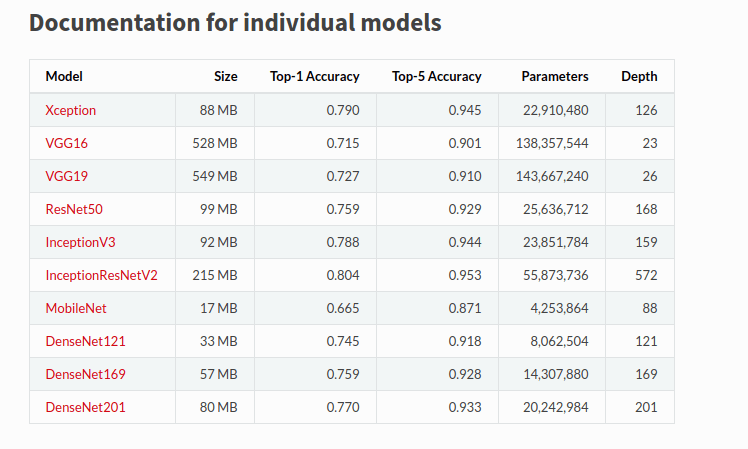Image resolution: width=748 pixels, height=449 pixels.
Task: Click the DenseNet169 model link
Action: 85,374
